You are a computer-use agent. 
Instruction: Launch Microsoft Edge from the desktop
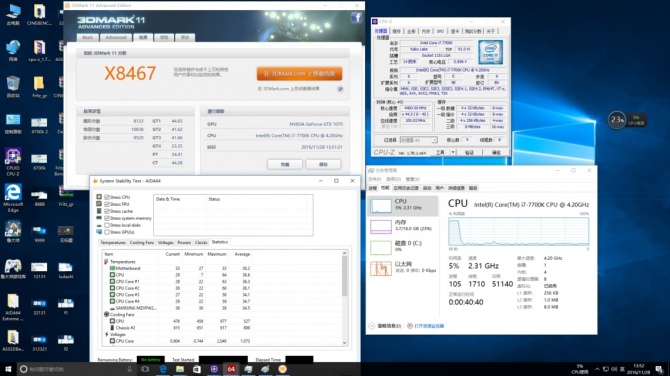pyautogui.click(x=13, y=198)
